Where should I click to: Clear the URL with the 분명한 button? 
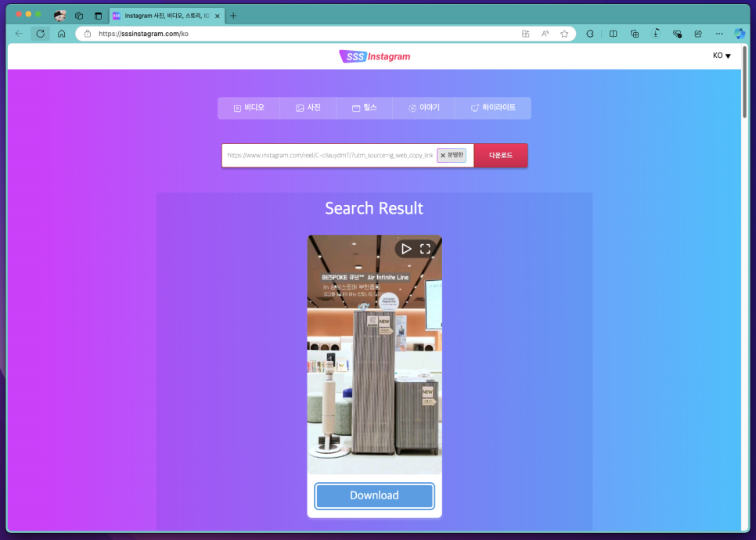coord(452,155)
